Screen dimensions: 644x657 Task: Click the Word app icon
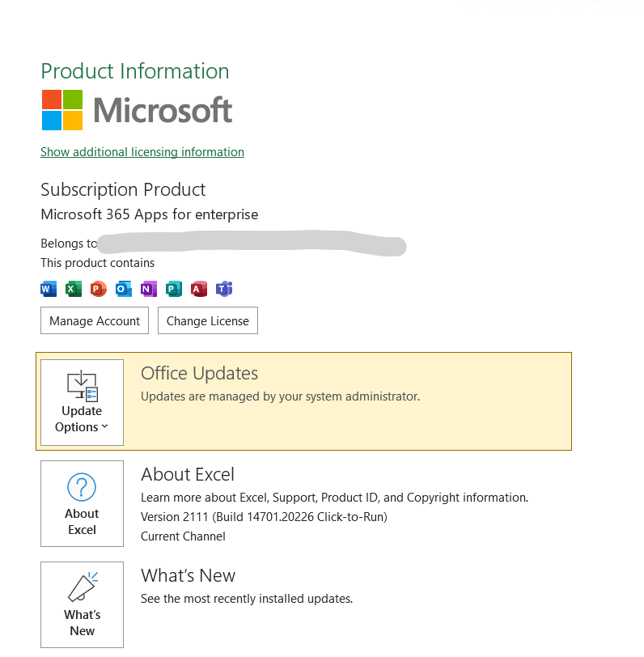click(49, 289)
